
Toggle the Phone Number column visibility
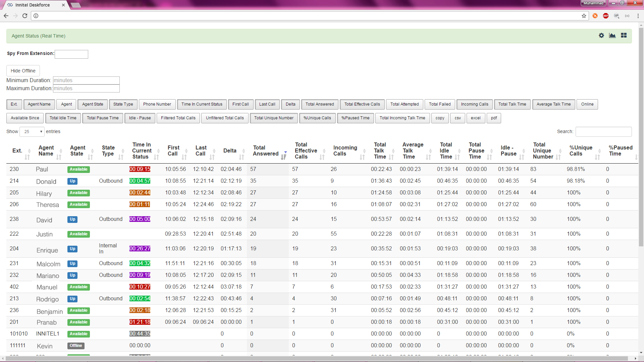point(157,104)
